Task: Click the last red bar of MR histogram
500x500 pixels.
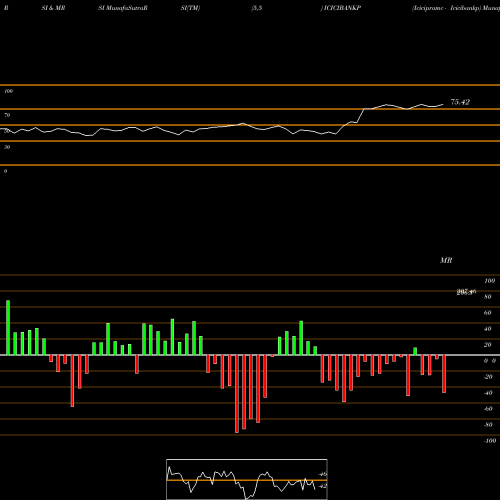Action: pos(444,374)
